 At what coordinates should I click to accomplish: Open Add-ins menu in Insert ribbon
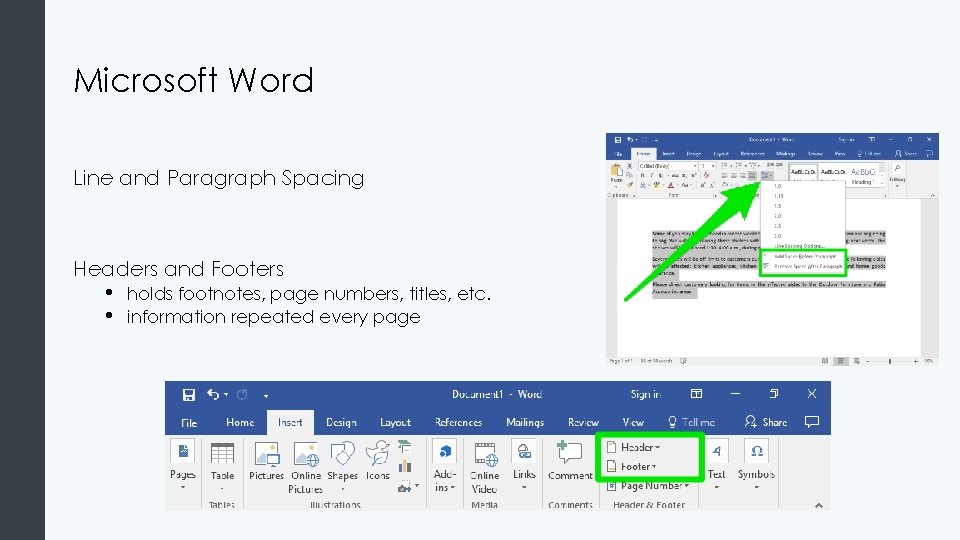pos(444,467)
